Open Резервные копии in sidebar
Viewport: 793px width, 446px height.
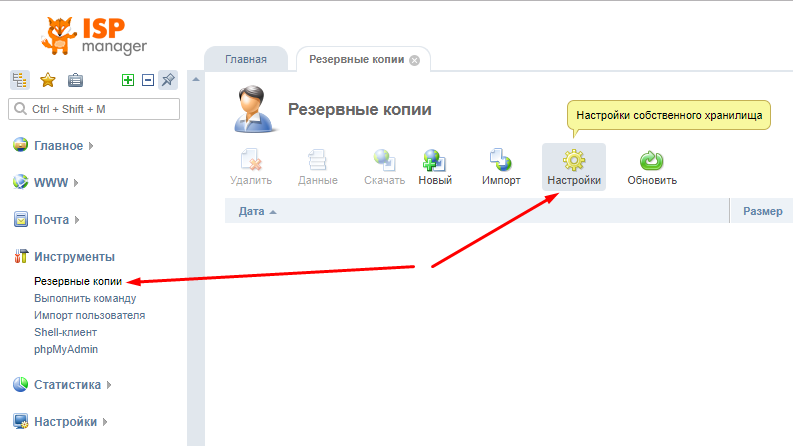78,281
